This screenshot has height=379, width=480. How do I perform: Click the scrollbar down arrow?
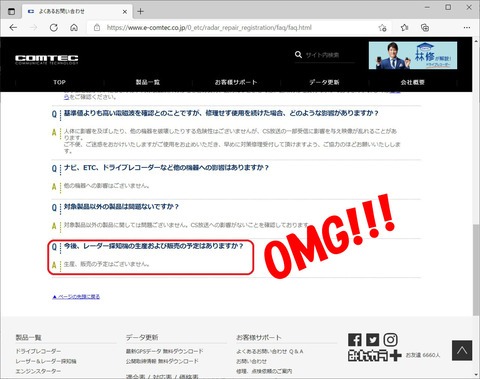[x=476, y=375]
